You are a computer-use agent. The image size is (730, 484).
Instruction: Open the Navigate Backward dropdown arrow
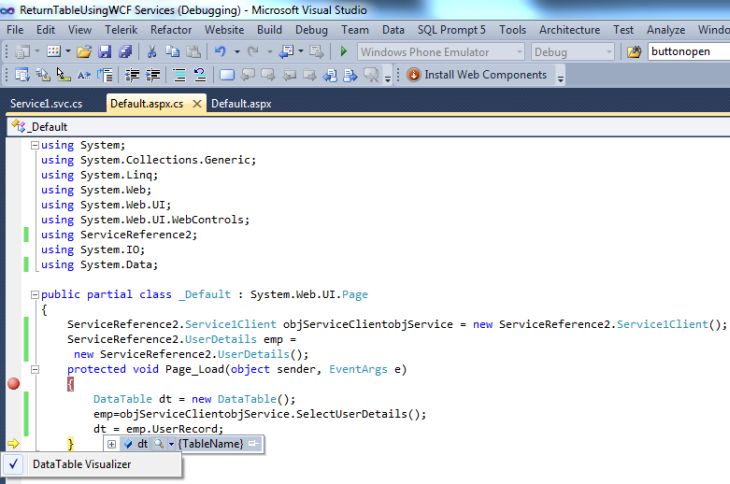[x=301, y=51]
